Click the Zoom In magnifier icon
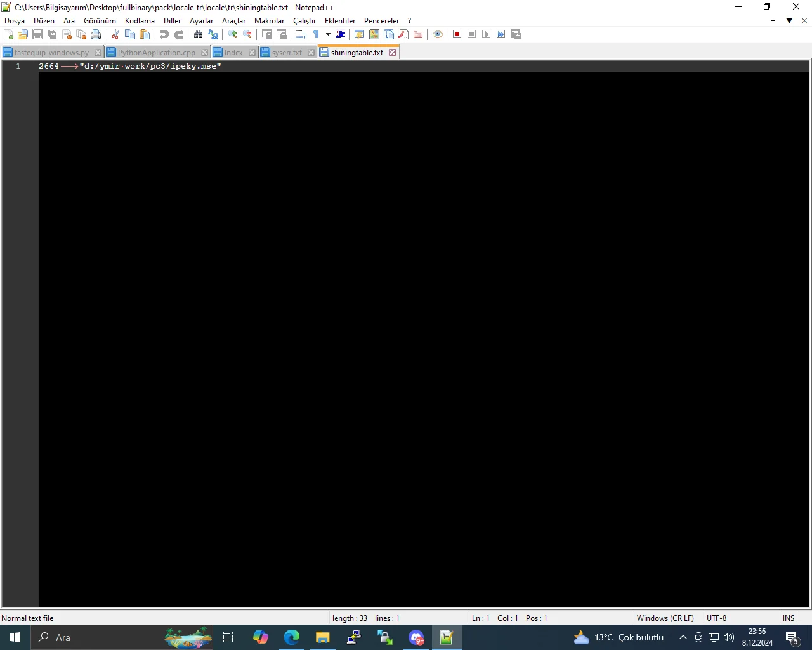Image resolution: width=812 pixels, height=650 pixels. [x=233, y=34]
